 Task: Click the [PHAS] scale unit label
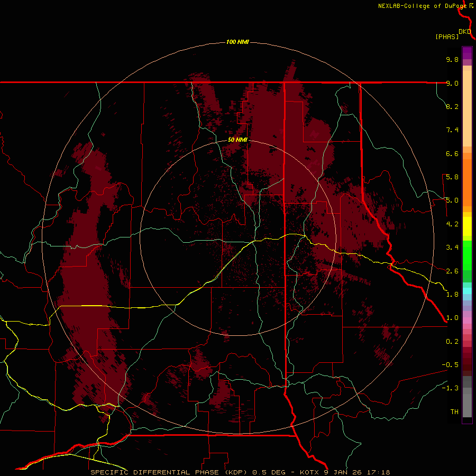pos(447,36)
